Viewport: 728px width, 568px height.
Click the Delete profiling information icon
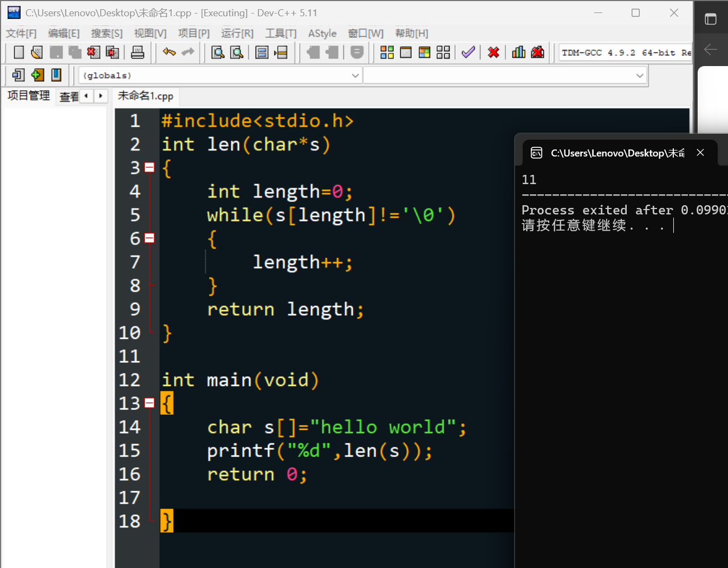click(x=537, y=53)
